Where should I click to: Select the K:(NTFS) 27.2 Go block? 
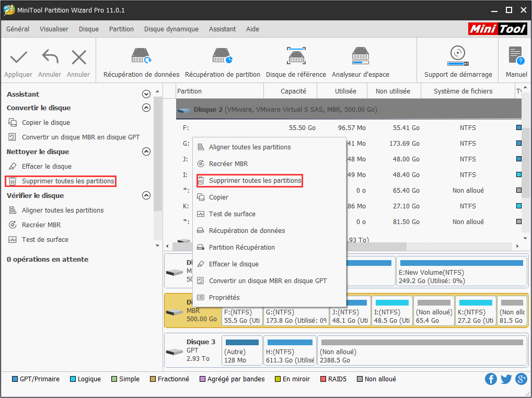coord(476,311)
